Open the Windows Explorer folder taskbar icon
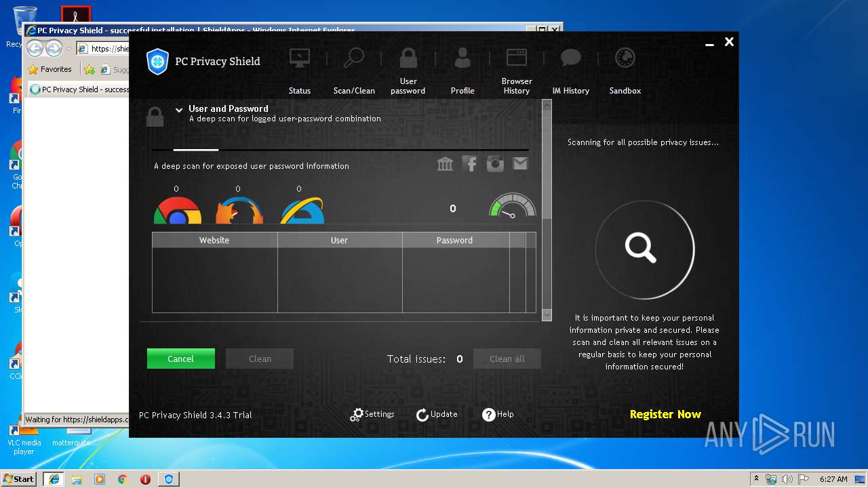 click(x=77, y=479)
